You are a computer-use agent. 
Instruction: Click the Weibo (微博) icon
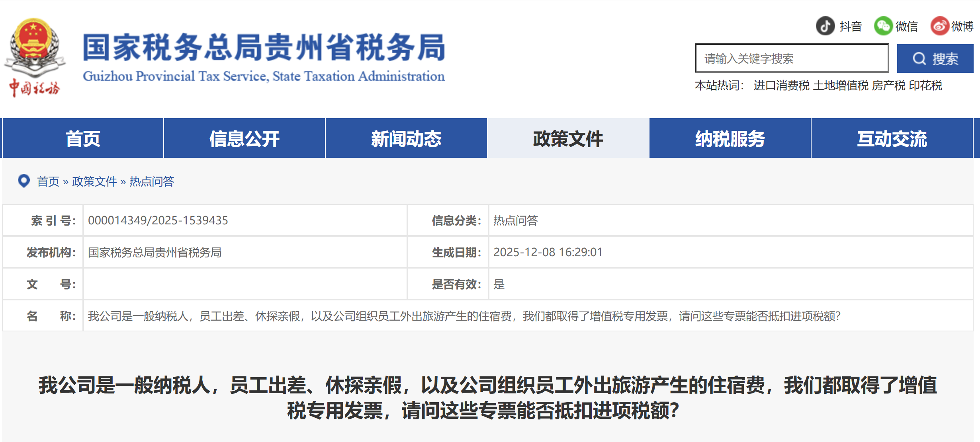pos(940,26)
